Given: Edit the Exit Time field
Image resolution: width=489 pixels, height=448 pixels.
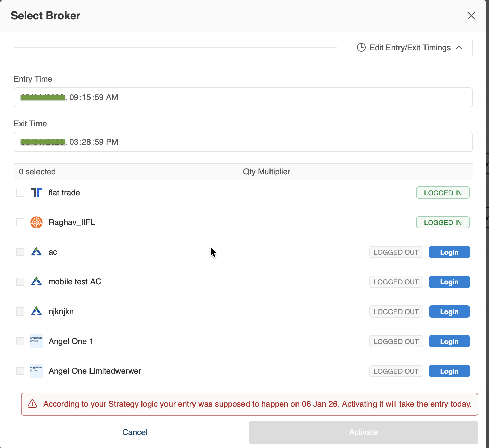Looking at the screenshot, I should pos(242,142).
